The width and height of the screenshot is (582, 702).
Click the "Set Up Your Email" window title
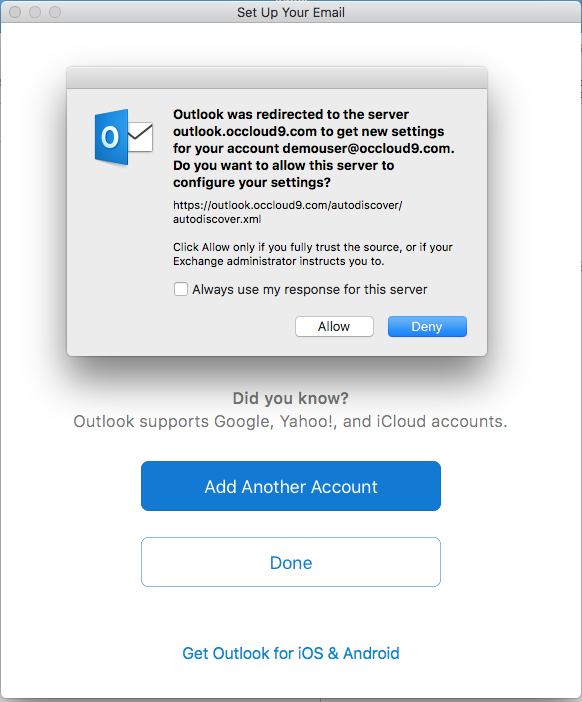(291, 13)
